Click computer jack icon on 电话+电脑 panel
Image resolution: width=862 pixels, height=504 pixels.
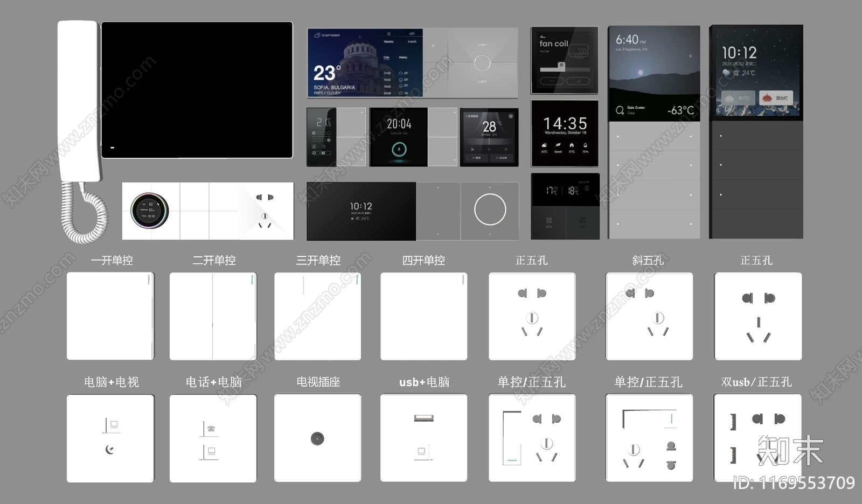[x=211, y=452]
